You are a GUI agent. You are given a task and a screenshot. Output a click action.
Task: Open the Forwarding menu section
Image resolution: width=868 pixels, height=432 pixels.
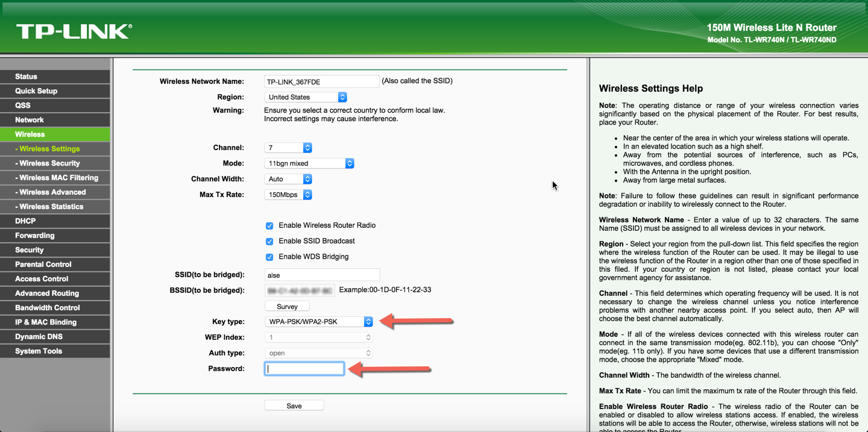[55, 236]
